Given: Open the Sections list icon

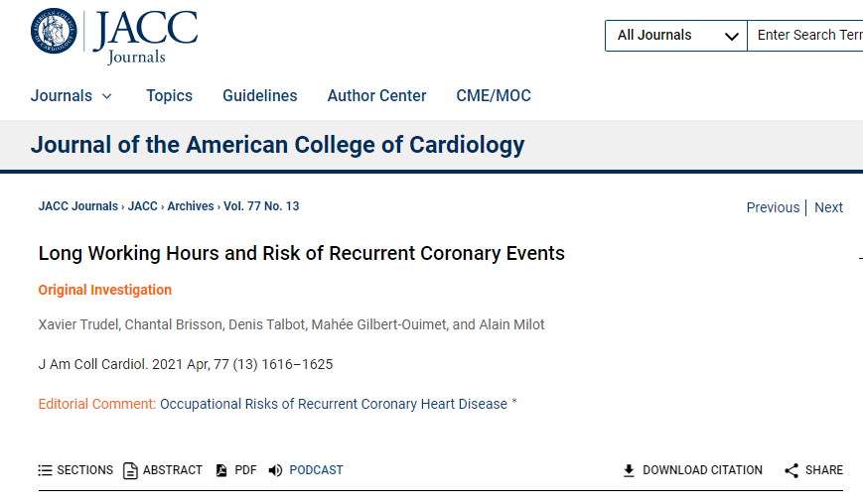Looking at the screenshot, I should [45, 470].
